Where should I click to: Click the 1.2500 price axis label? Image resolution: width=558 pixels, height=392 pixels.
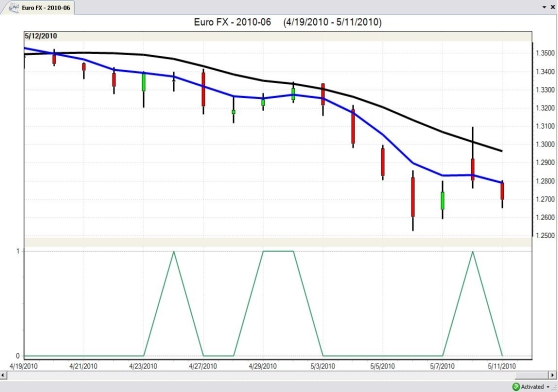click(545, 235)
